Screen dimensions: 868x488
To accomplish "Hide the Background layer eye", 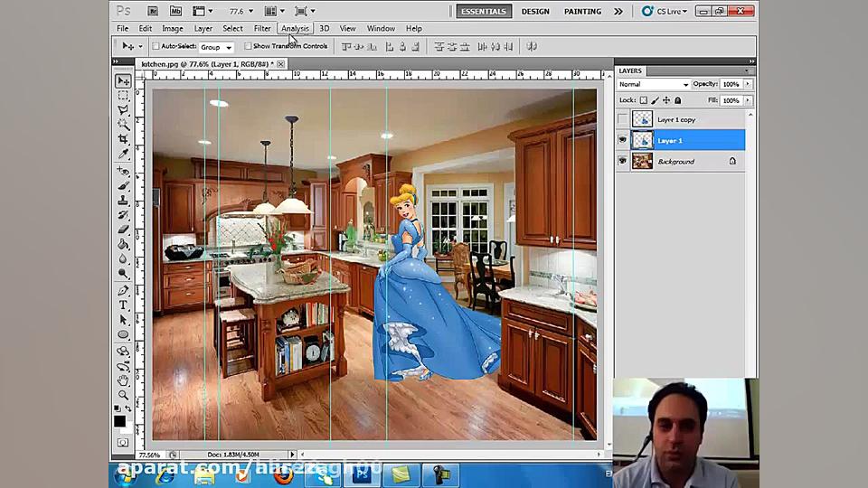I will 623,161.
